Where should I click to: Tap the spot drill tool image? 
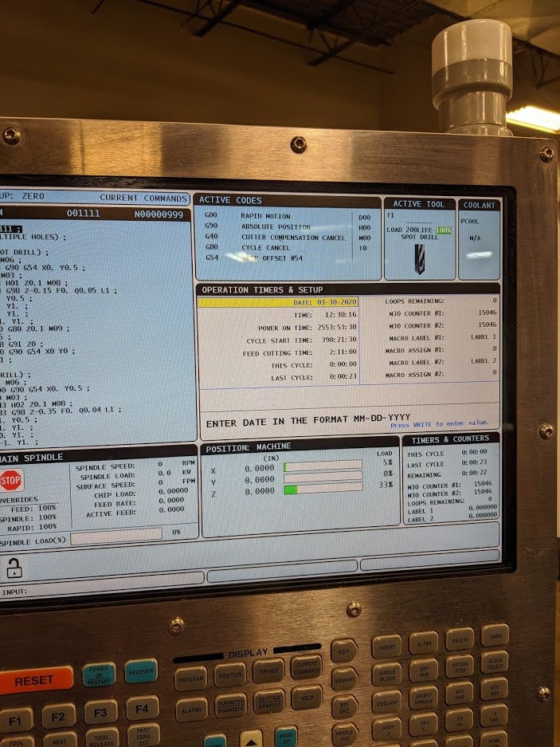(420, 259)
